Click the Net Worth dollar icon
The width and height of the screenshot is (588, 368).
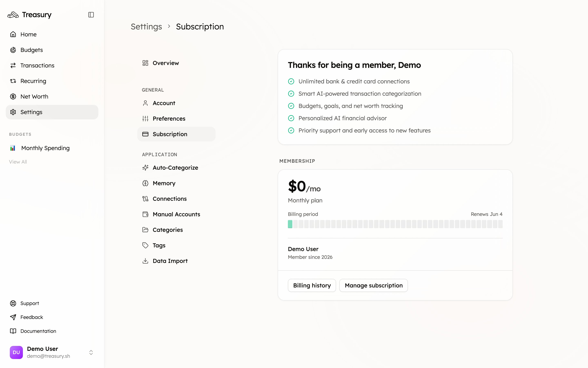pos(13,97)
